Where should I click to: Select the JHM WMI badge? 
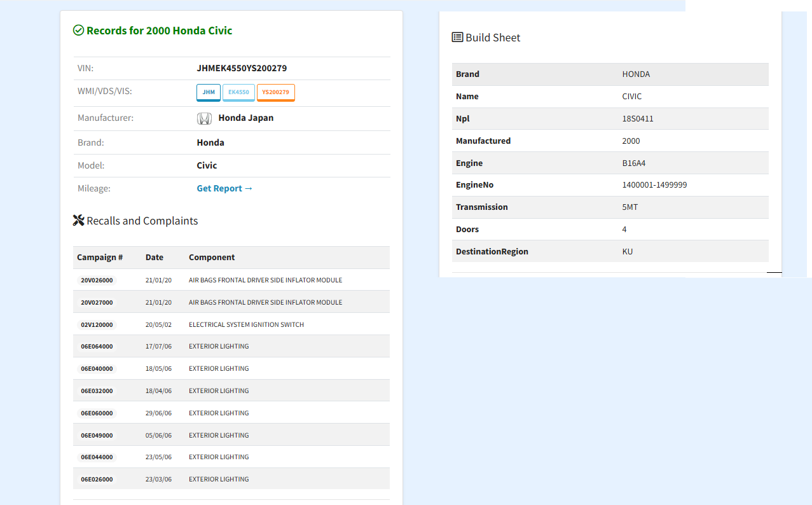click(x=209, y=92)
